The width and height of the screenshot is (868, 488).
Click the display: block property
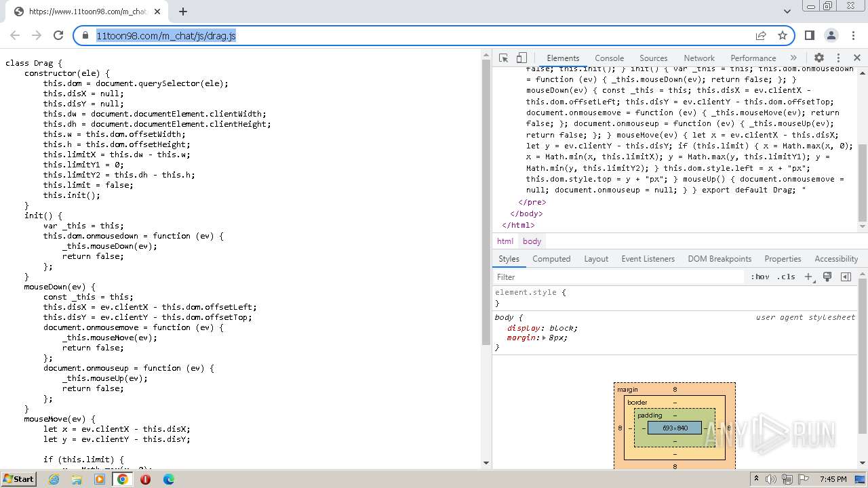tap(542, 328)
